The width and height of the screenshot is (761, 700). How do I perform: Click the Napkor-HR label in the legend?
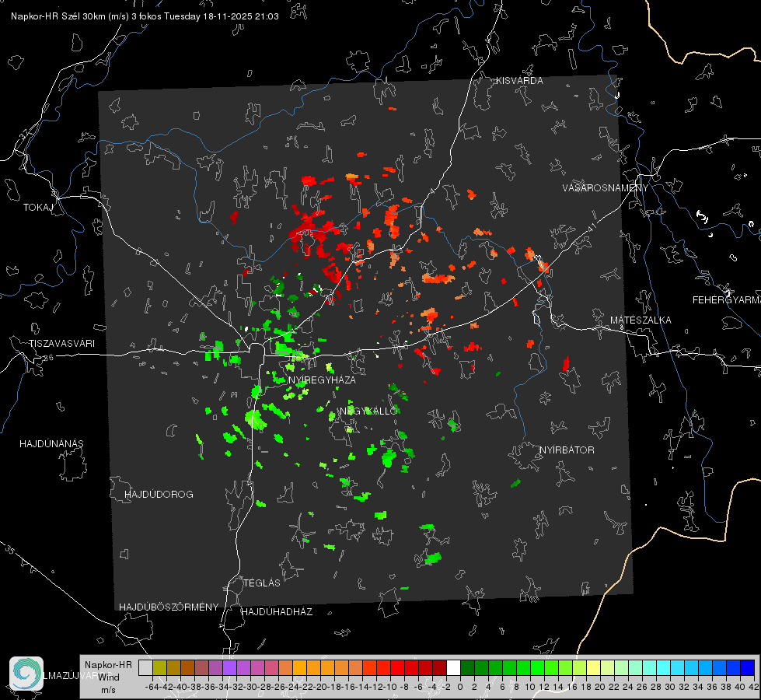tap(108, 665)
